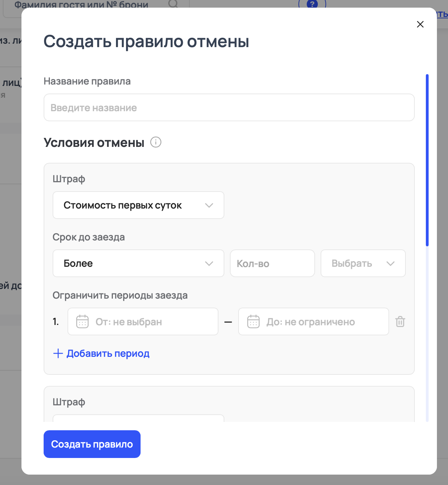This screenshot has width=448, height=485.
Task: Close the cancellation rule dialog
Action: click(420, 24)
